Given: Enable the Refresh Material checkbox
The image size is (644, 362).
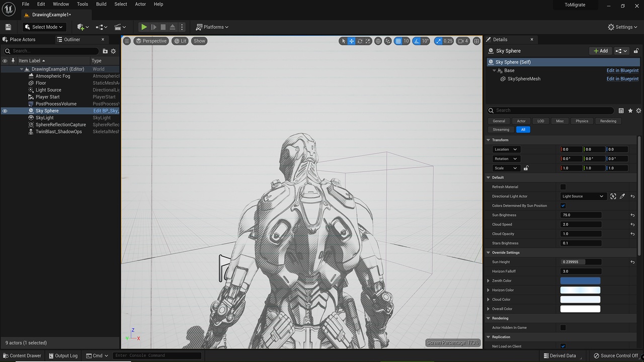Looking at the screenshot, I should [x=563, y=187].
